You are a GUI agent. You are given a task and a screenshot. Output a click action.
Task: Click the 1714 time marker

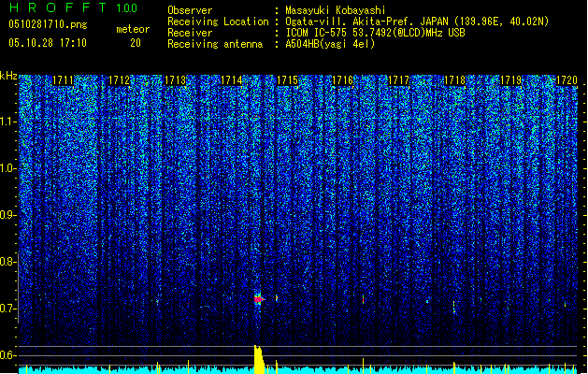[x=232, y=80]
